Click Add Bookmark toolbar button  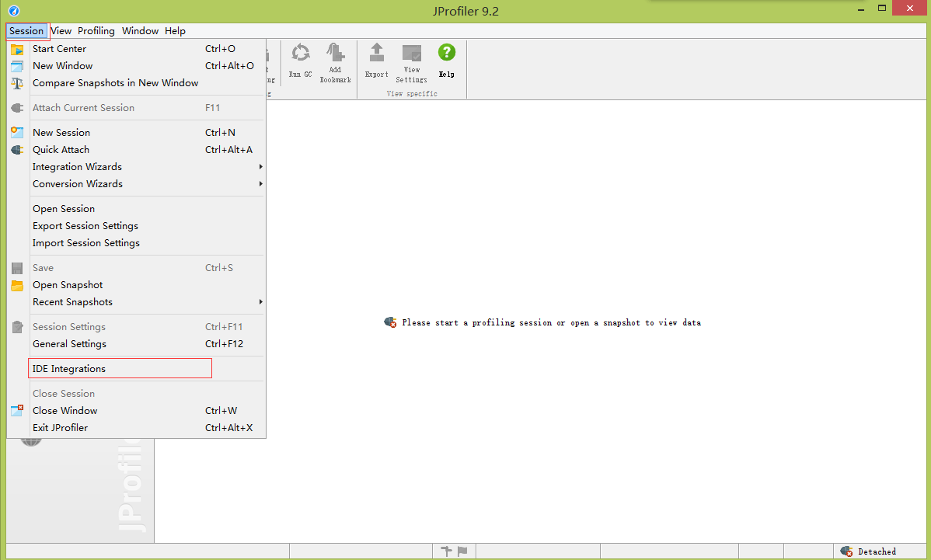(x=336, y=63)
